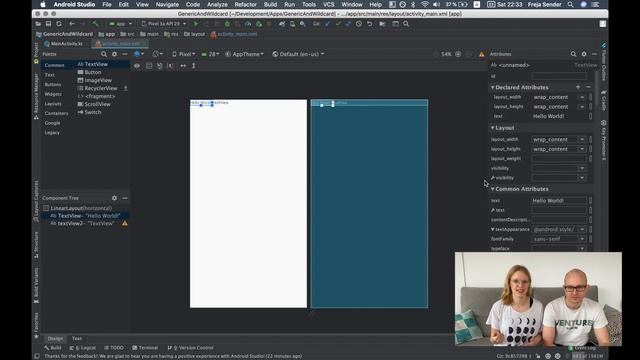The image size is (640, 360).
Task: Open the Spotlight search in macOS menu bar
Action: (570, 4)
